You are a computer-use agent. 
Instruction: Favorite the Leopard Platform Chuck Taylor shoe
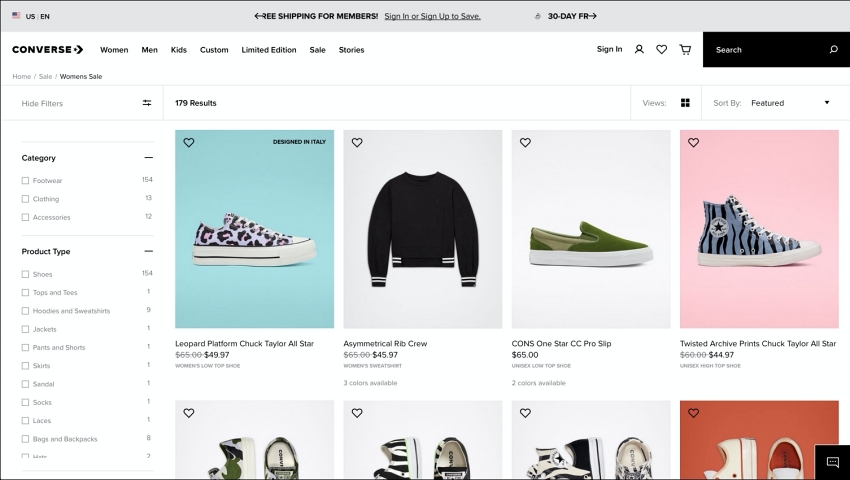[x=189, y=143]
